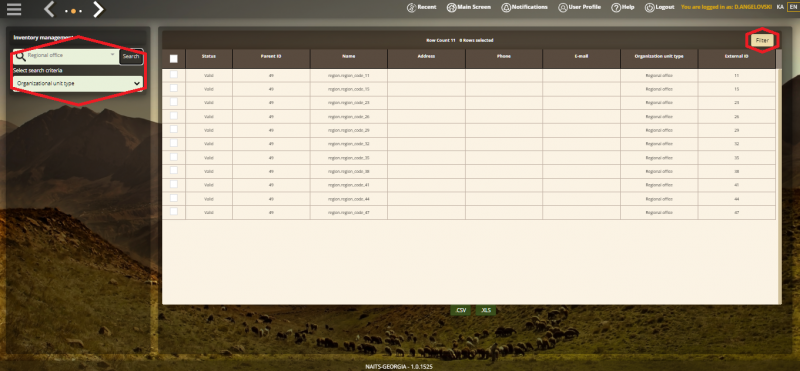The height and width of the screenshot is (371, 800).
Task: Open the Help section
Action: [x=622, y=7]
